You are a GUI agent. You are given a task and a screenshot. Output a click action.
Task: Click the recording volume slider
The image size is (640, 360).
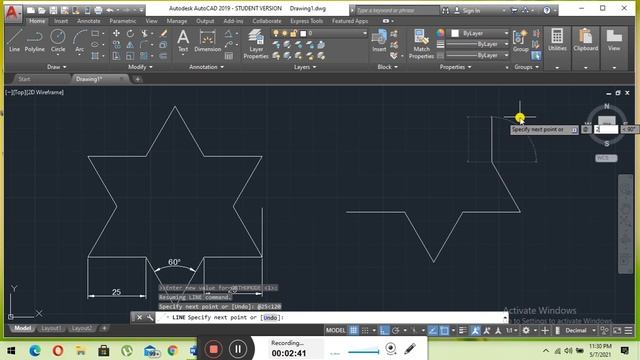coord(363,351)
